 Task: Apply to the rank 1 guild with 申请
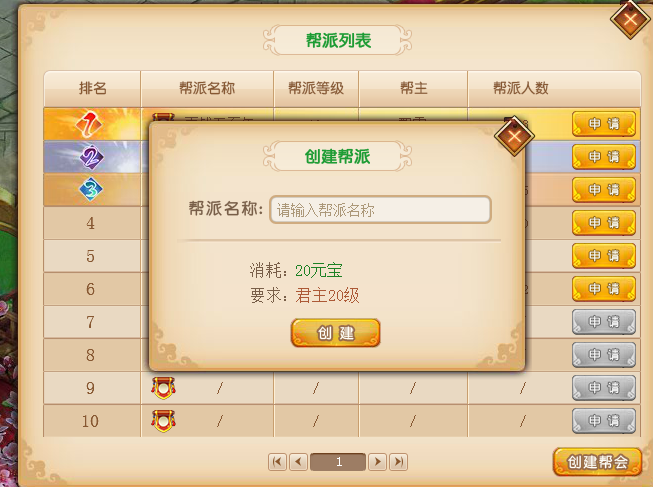(x=603, y=124)
